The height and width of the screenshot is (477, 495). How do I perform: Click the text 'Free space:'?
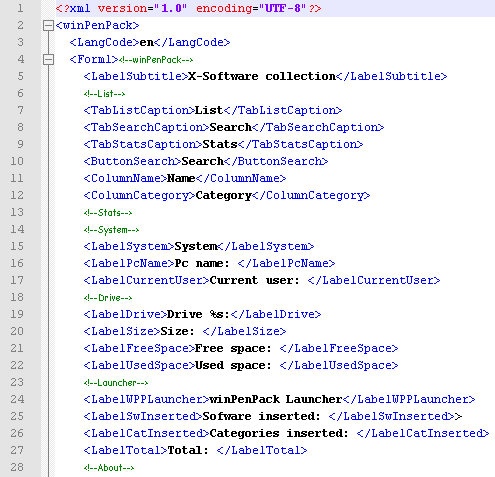pos(233,348)
